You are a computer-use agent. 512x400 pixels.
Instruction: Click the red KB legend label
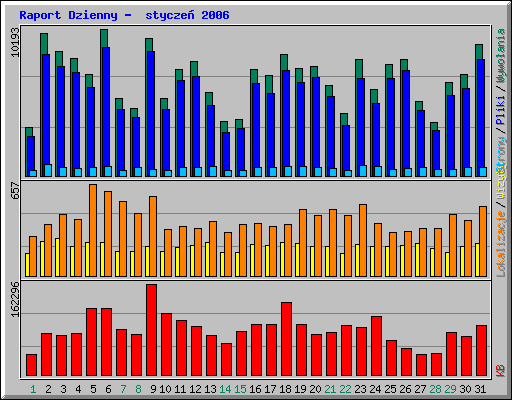[500, 371]
